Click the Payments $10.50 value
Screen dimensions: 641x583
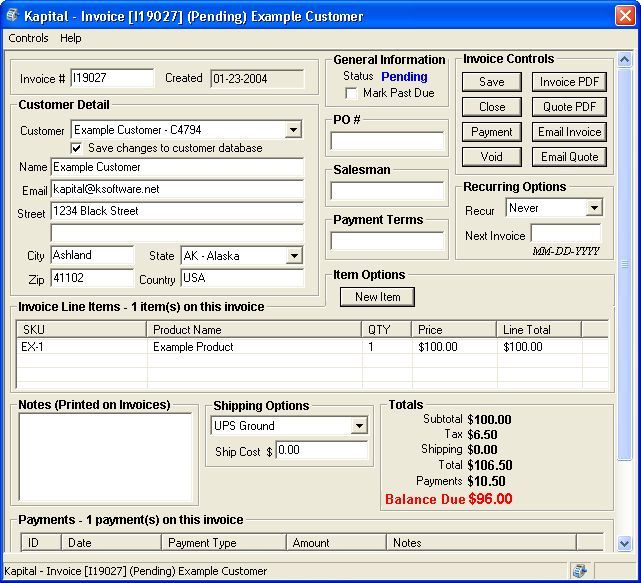(486, 481)
